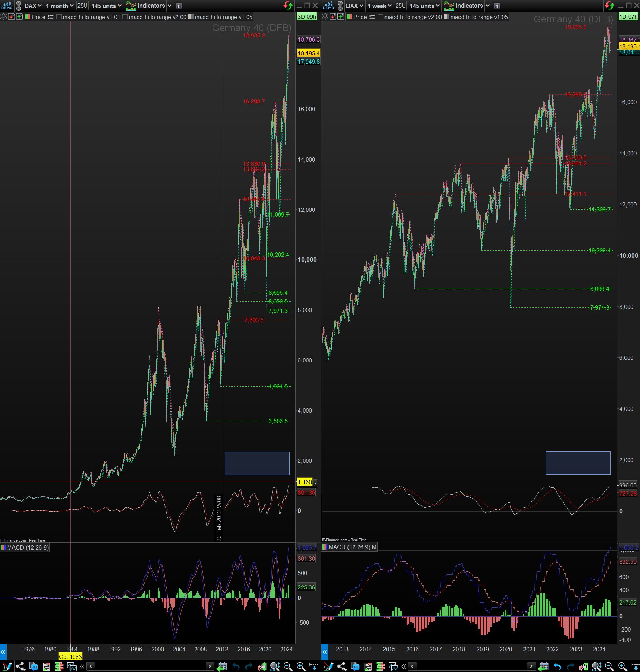
Task: Click the calendar go-to-date icon in weekly chart
Action: (x=544, y=666)
